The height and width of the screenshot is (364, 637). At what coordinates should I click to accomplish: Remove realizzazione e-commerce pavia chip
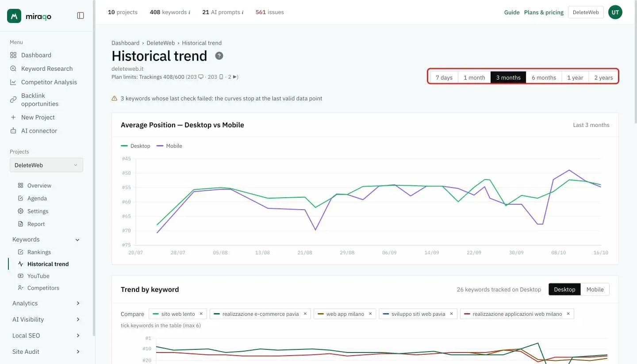pos(305,314)
